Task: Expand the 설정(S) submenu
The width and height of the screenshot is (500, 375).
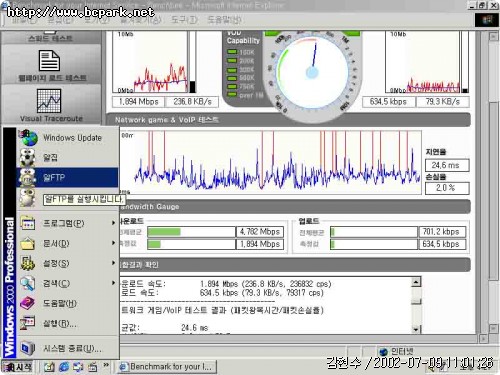Action: (68, 263)
